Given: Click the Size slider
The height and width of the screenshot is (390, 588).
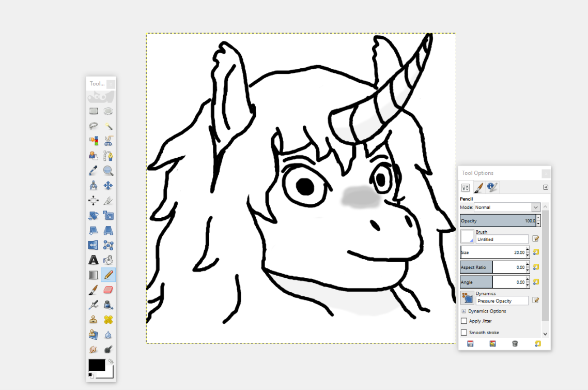Looking at the screenshot, I should coord(493,252).
